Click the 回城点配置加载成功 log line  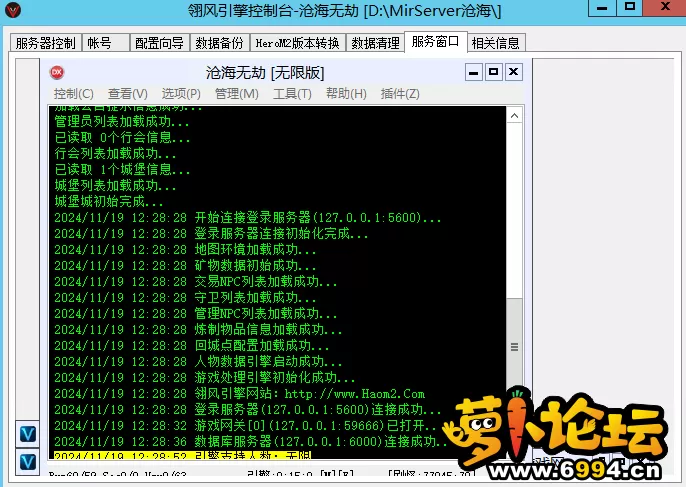(192, 346)
